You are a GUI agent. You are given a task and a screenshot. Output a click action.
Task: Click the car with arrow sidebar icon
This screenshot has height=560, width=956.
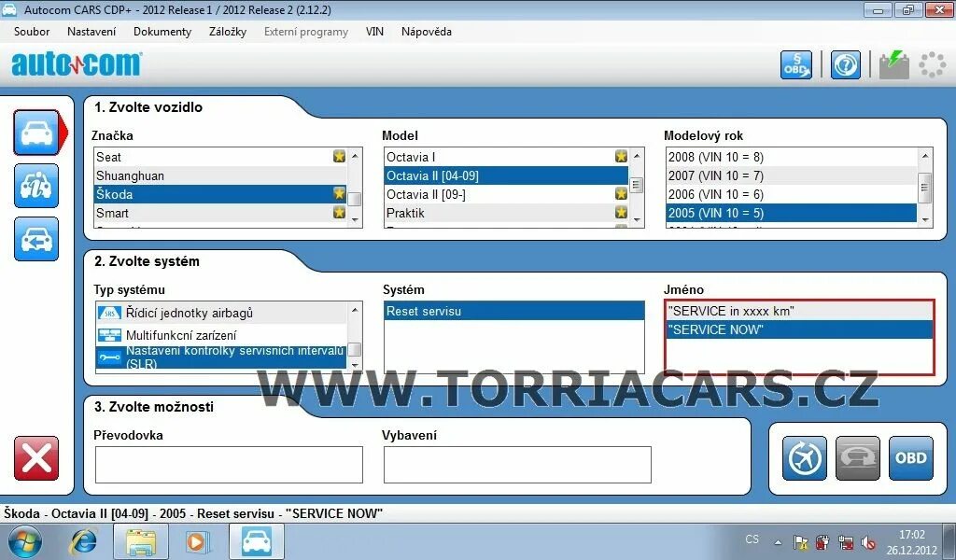36,239
